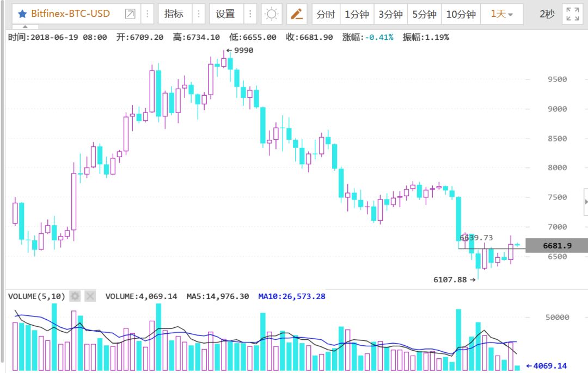Open VOLUME indicator settings gear
This screenshot has height=373, width=588.
(x=75, y=296)
